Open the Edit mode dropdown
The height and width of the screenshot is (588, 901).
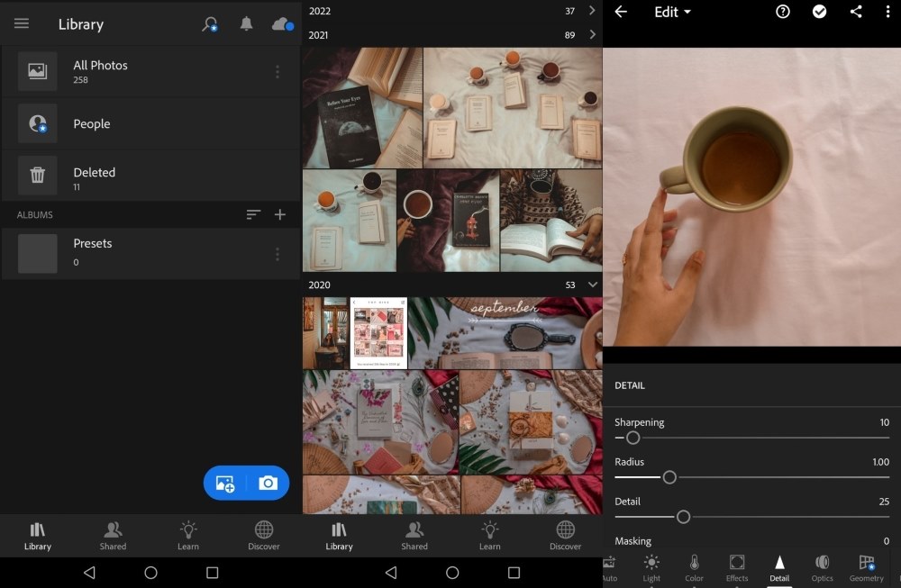click(672, 13)
